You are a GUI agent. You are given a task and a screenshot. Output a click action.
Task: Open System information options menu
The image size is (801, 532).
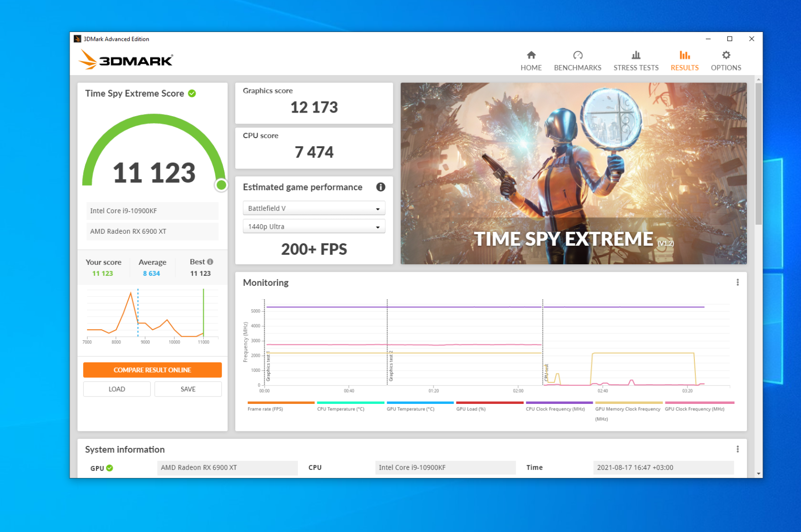pyautogui.click(x=737, y=449)
